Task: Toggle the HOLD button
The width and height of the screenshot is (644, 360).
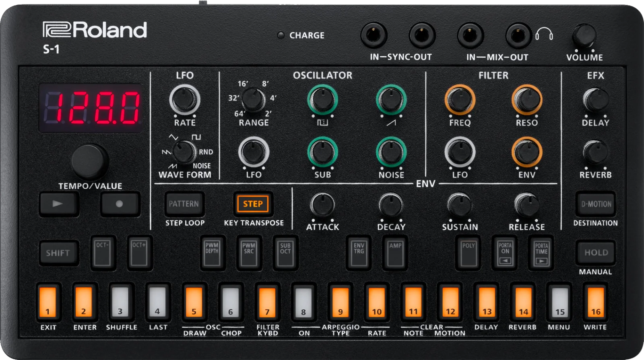Action: [x=596, y=253]
